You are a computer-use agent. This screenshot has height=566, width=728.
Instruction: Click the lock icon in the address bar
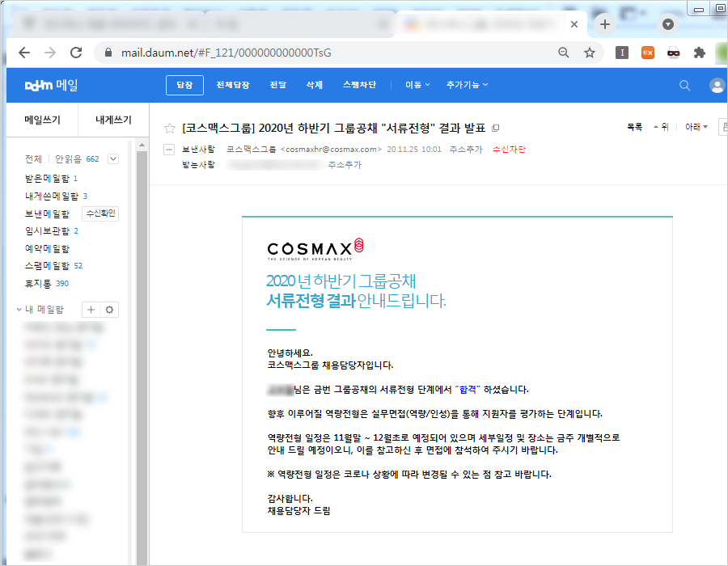coord(108,53)
